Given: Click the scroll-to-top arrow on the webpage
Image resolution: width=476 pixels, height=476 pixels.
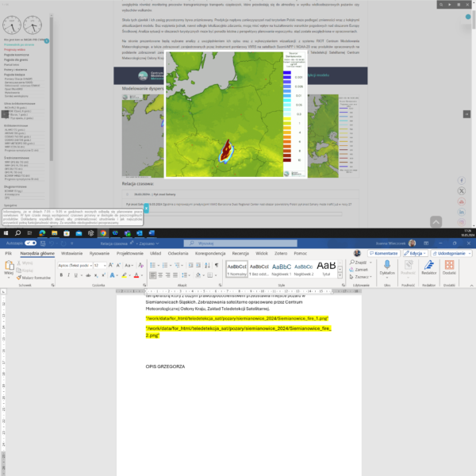Looking at the screenshot, I should tap(436, 222).
